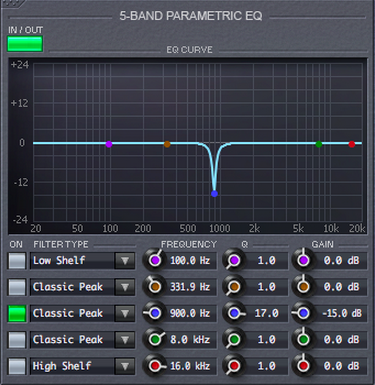Click the blue frequency knob at 900.0 Hz
The height and width of the screenshot is (385, 375).
154,313
